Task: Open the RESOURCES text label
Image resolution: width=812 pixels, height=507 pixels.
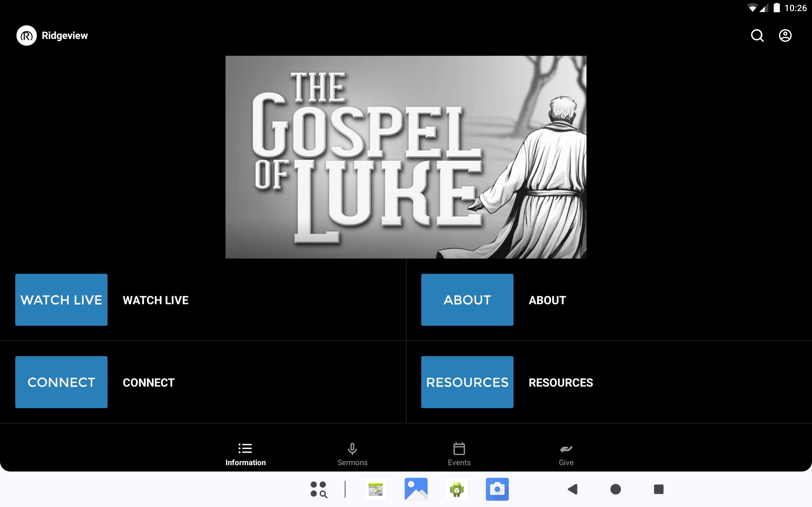Action: coord(561,382)
